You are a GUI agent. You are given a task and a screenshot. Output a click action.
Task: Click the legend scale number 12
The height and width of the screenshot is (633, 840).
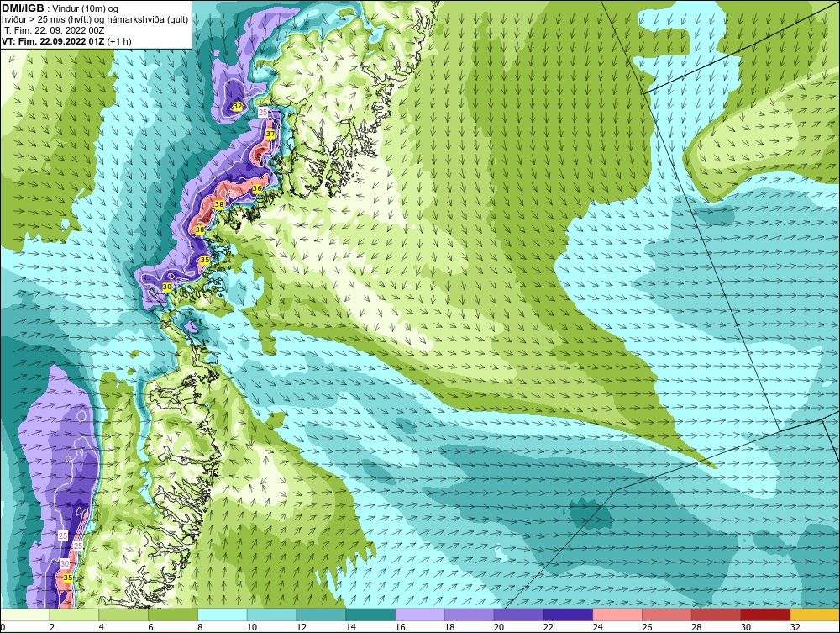coord(301,627)
